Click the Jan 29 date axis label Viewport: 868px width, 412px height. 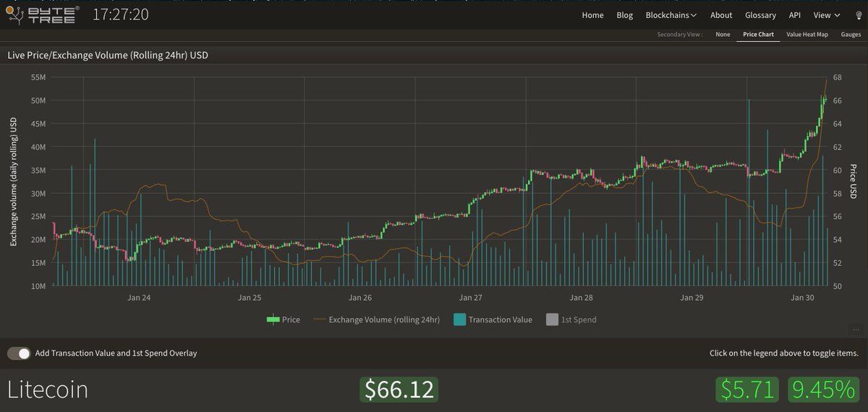click(692, 297)
